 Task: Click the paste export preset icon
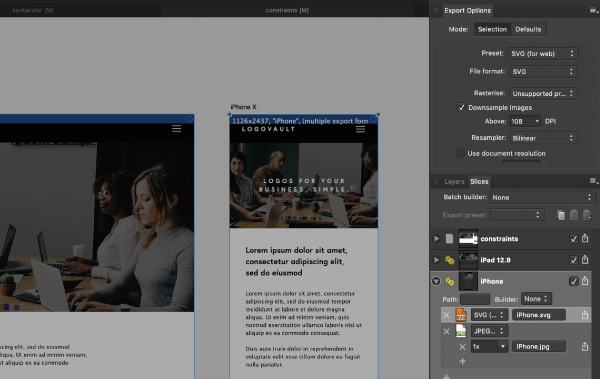click(x=574, y=215)
